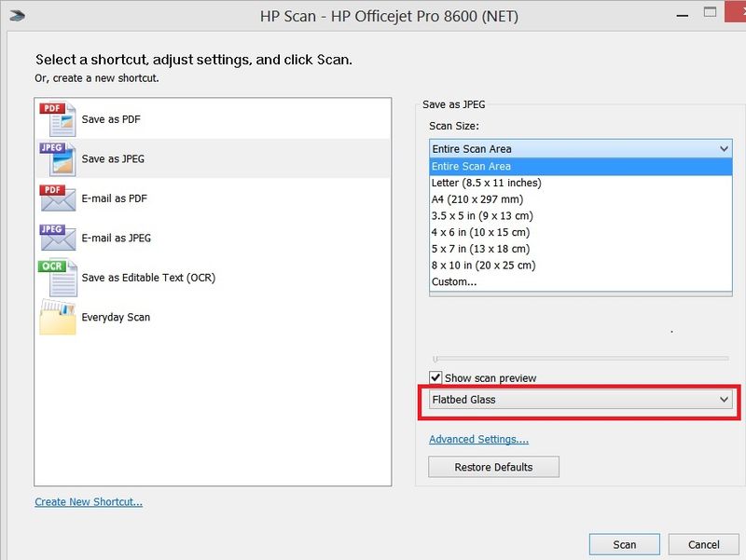
Task: Start scanning with the Scan button
Action: (624, 544)
